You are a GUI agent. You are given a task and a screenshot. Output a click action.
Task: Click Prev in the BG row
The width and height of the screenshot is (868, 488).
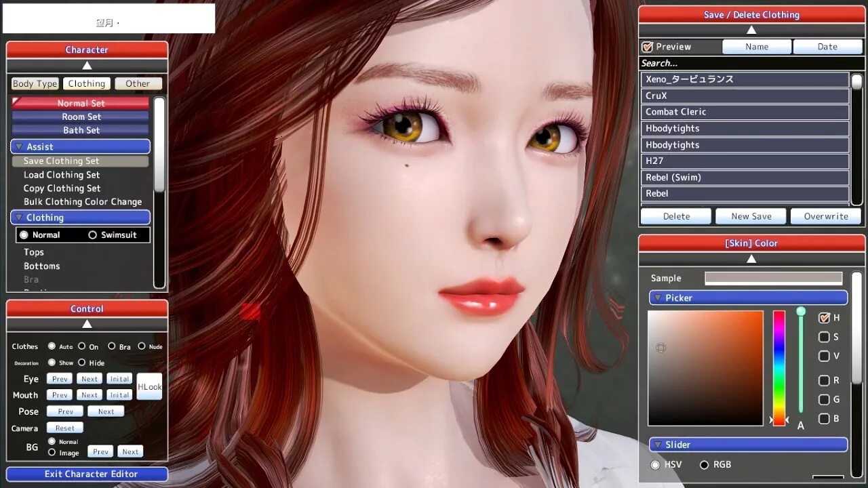tap(100, 451)
